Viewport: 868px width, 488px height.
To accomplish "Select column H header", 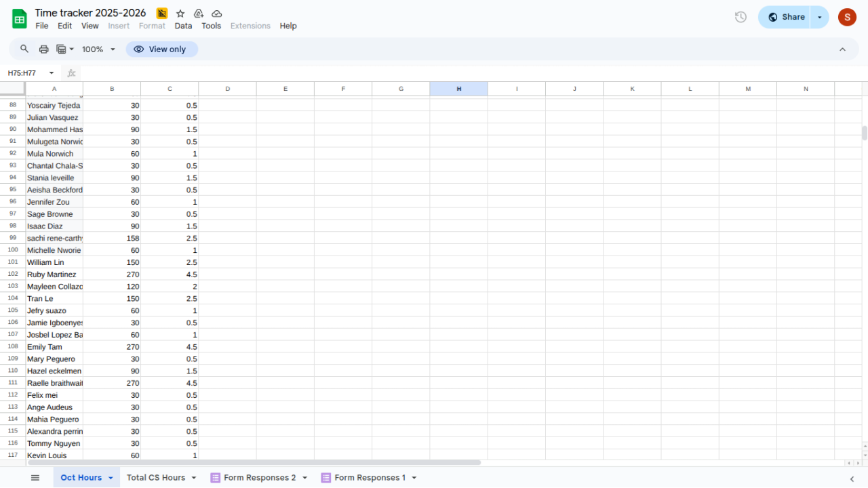I will (458, 89).
